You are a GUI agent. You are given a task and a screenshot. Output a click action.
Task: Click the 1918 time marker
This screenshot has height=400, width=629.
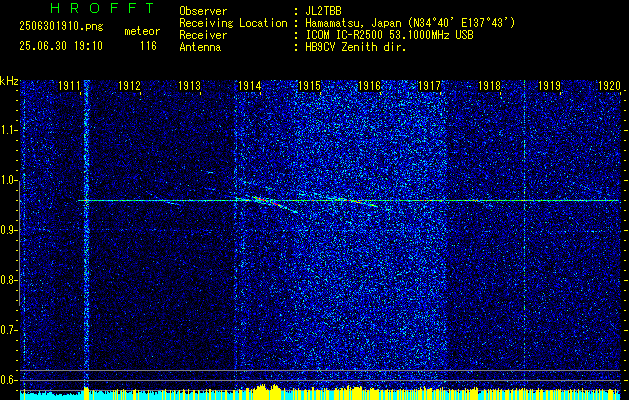tap(489, 85)
